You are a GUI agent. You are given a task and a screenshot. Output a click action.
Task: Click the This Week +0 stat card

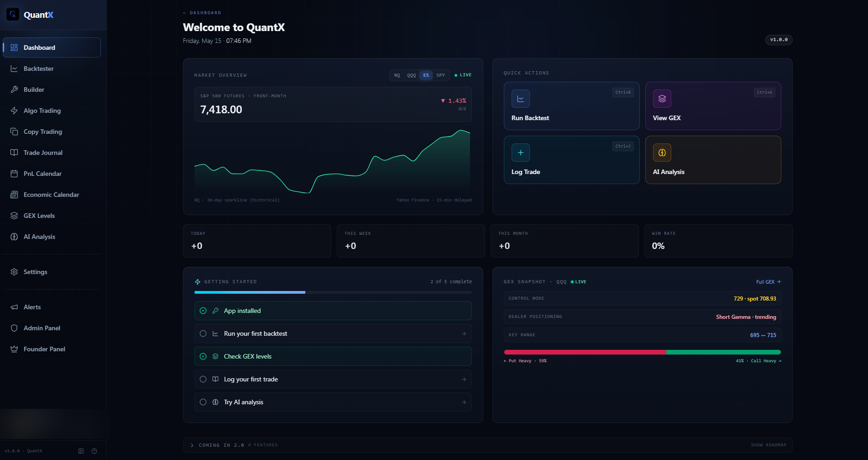click(x=411, y=241)
